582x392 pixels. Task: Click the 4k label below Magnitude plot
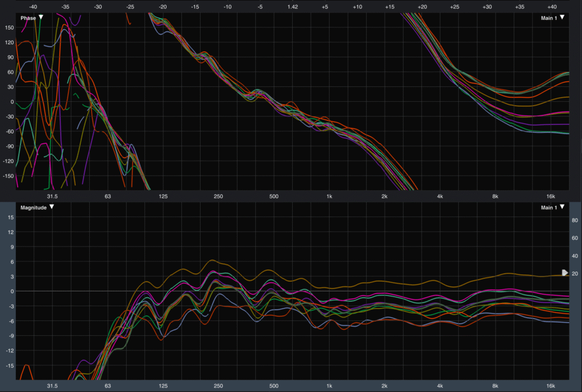point(440,386)
